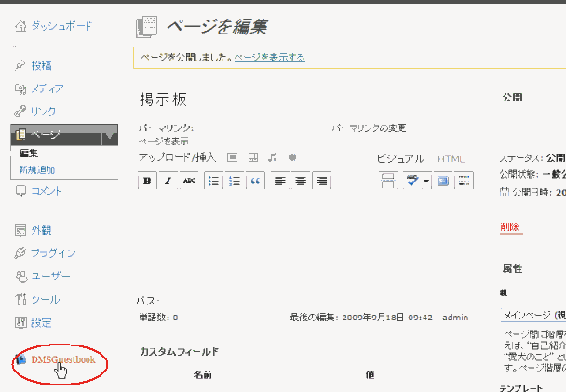566x392 pixels.
Task: Click the calendar icon beside 公開日時
Action: [x=505, y=192]
